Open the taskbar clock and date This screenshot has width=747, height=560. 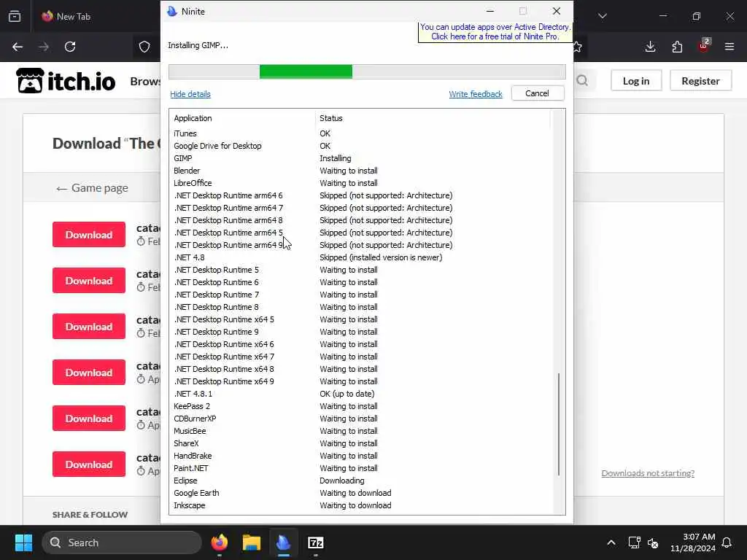pyautogui.click(x=693, y=542)
